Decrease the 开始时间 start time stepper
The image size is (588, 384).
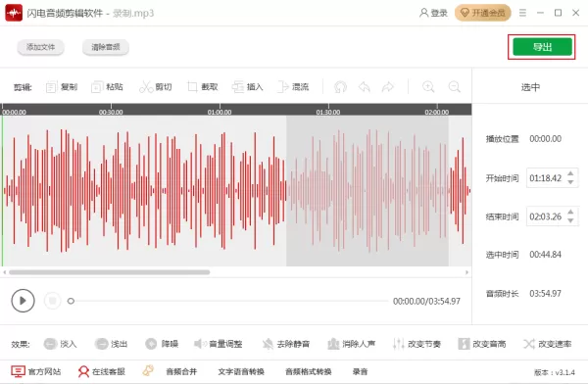[570, 182]
